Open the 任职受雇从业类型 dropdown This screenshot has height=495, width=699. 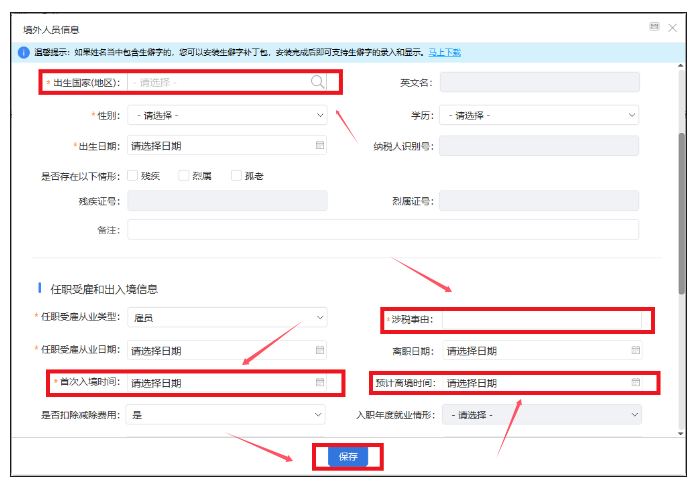(227, 317)
